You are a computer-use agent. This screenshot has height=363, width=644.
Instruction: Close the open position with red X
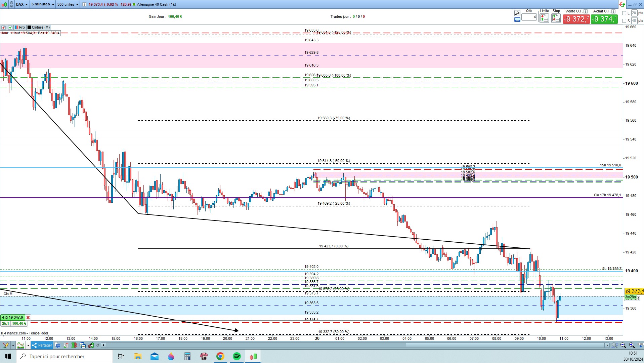[x=28, y=318]
